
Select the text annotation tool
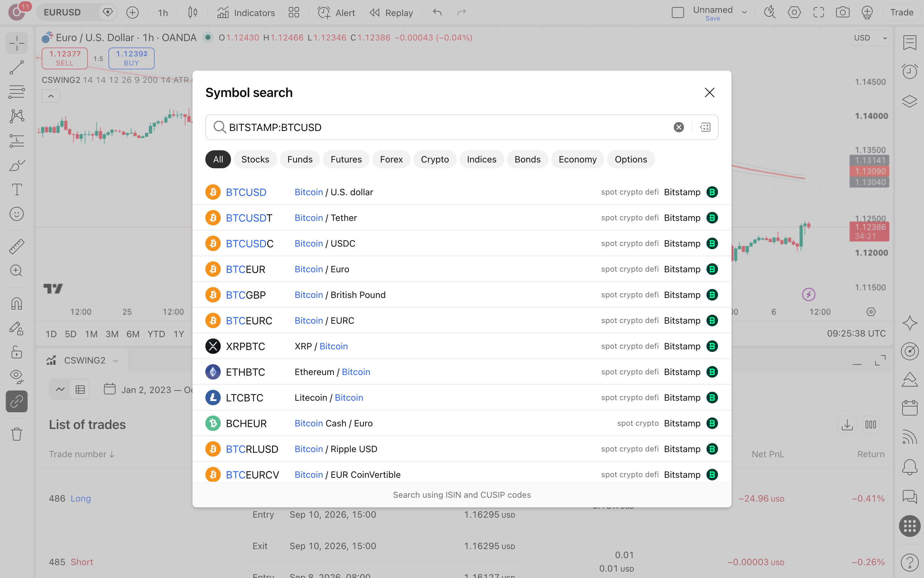(x=16, y=189)
